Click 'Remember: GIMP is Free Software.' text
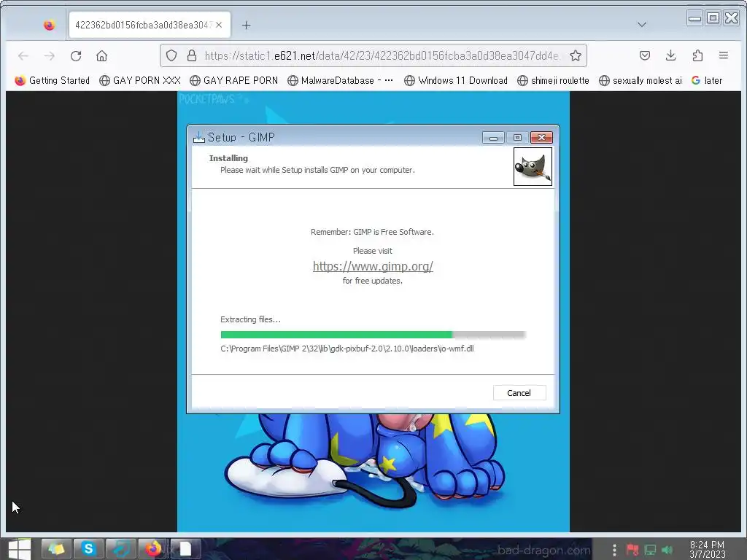Screen dimensions: 747x560 (372, 232)
